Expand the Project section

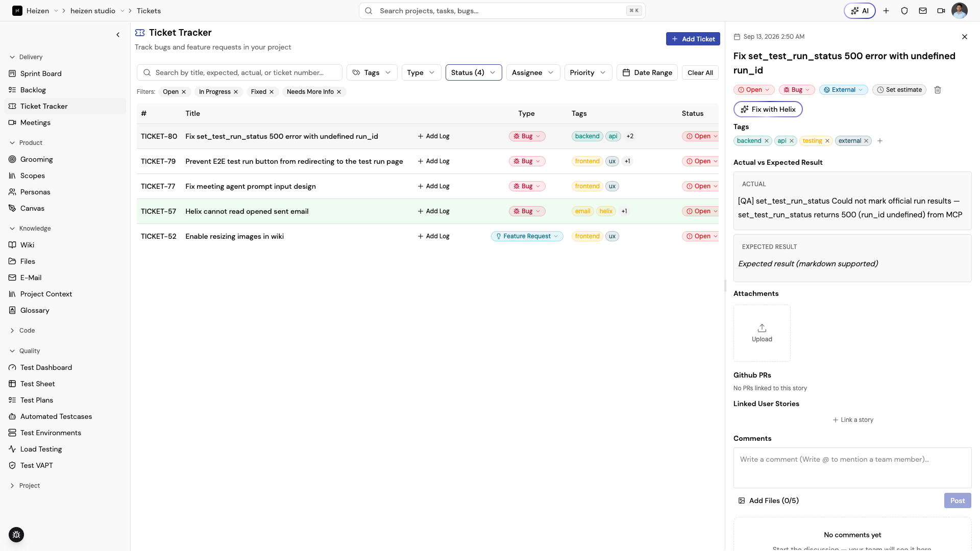coord(24,486)
